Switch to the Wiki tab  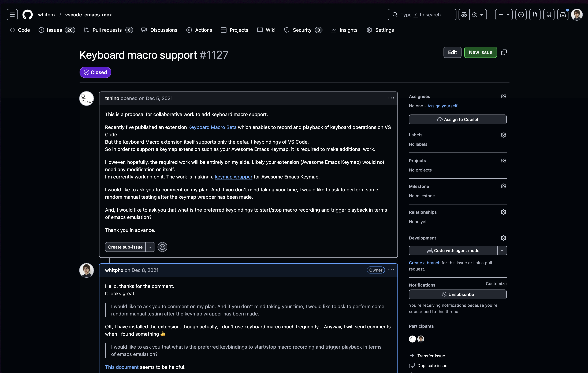[x=266, y=30]
